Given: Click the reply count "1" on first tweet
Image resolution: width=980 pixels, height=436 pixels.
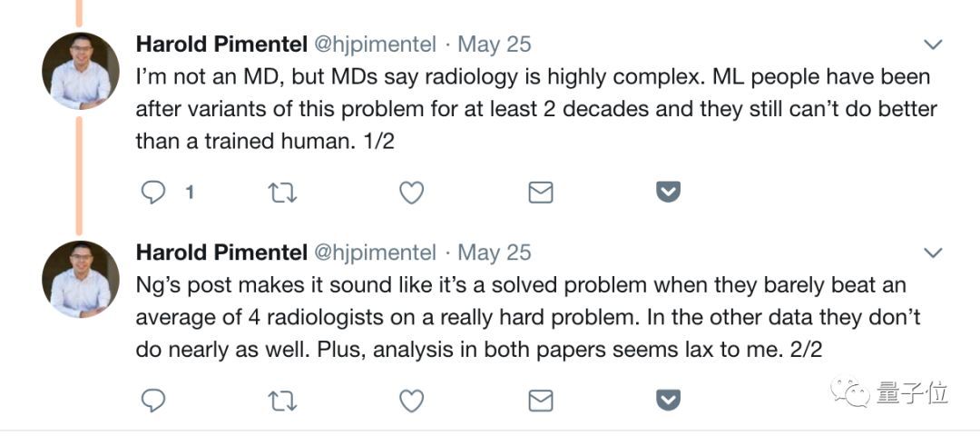Looking at the screenshot, I should (190, 193).
